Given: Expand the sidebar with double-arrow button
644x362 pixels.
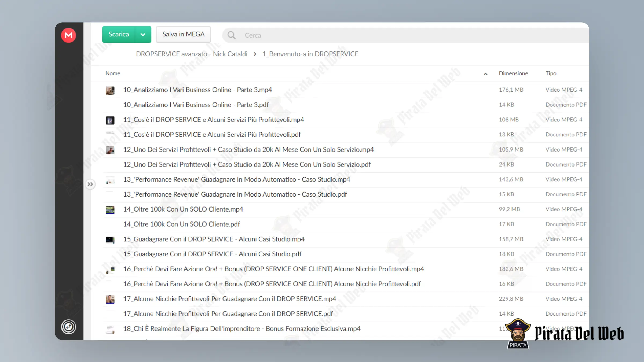Looking at the screenshot, I should coord(90,184).
